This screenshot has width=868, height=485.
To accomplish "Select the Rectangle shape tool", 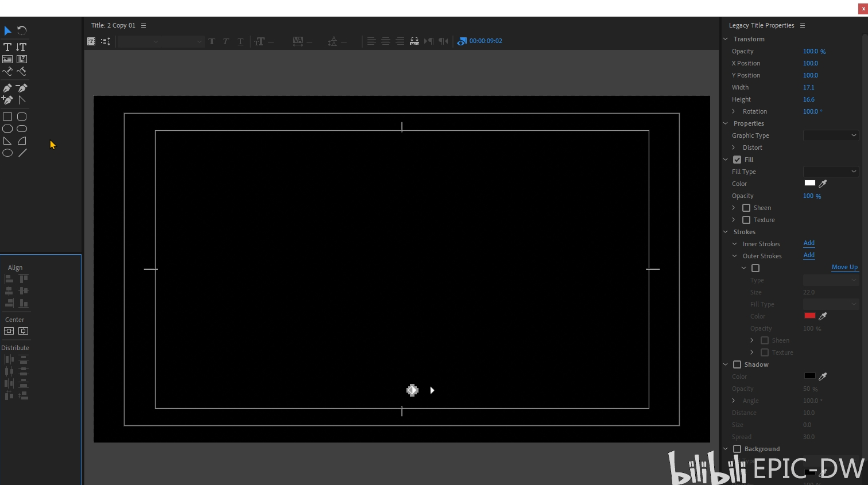I will tap(7, 117).
